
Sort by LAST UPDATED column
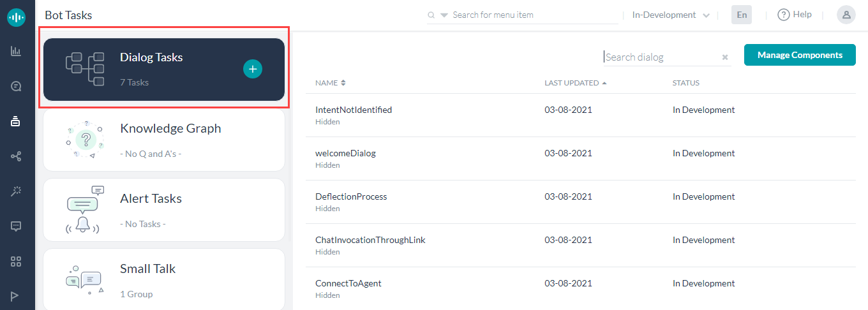(x=575, y=83)
